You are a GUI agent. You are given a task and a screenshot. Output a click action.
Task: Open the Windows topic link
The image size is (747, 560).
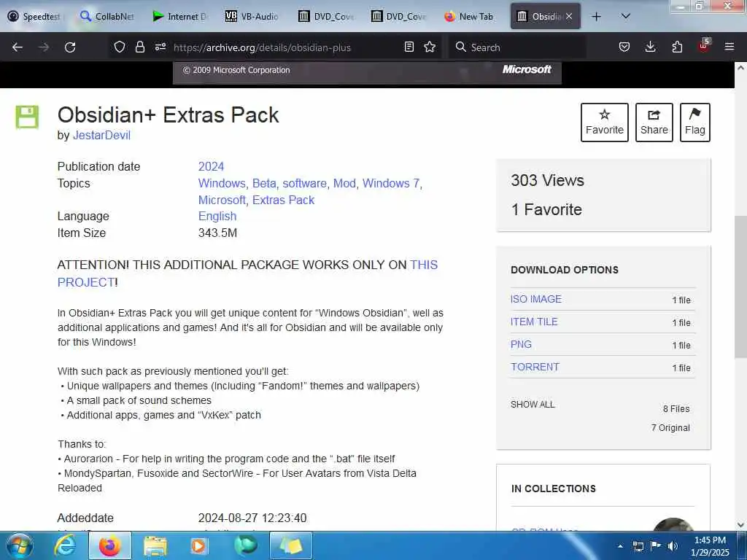pyautogui.click(x=222, y=183)
